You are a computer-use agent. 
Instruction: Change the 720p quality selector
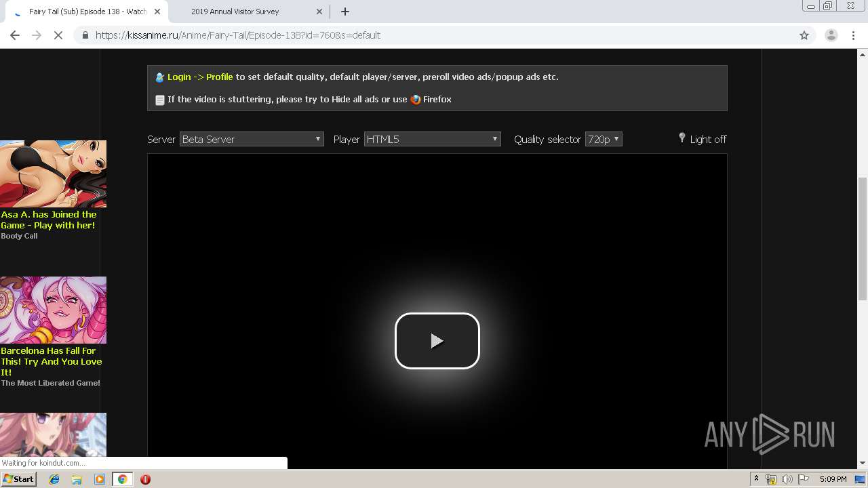click(604, 139)
